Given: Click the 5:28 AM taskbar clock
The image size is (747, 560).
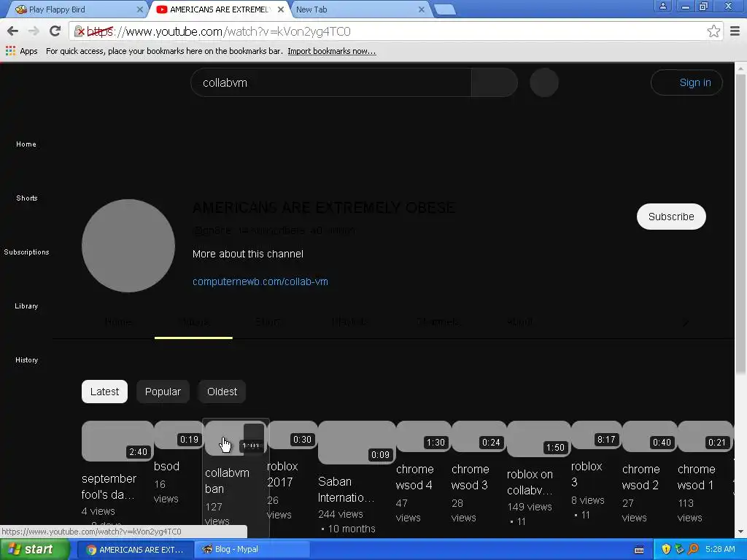Looking at the screenshot, I should pyautogui.click(x=720, y=549).
